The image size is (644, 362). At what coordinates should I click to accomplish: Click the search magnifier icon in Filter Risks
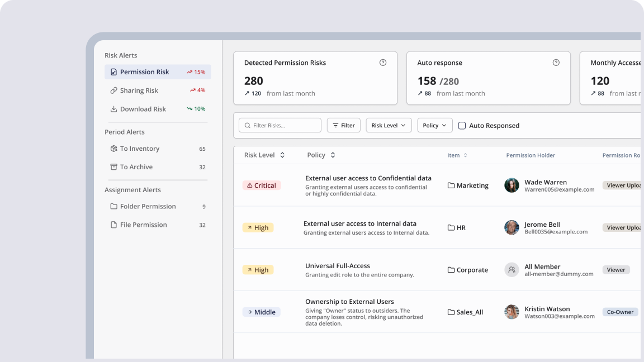coord(247,126)
